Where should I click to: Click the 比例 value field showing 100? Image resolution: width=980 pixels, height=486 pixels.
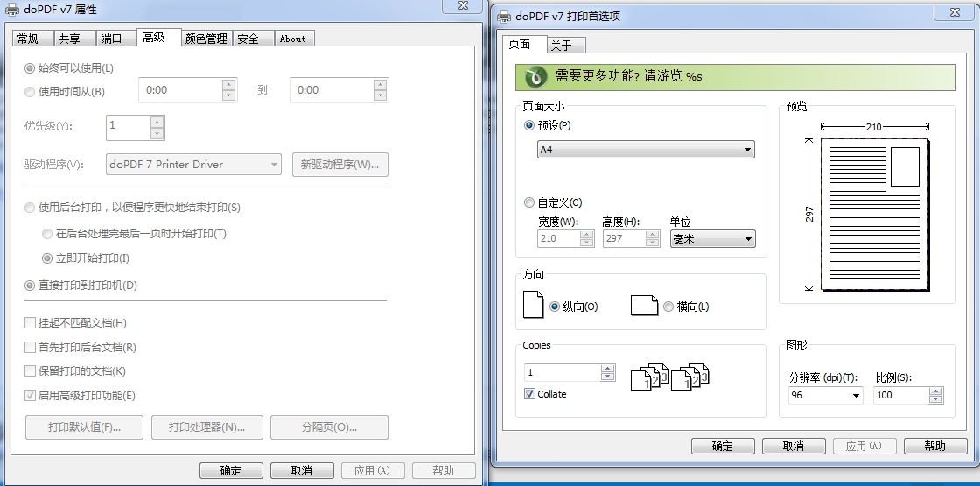901,395
